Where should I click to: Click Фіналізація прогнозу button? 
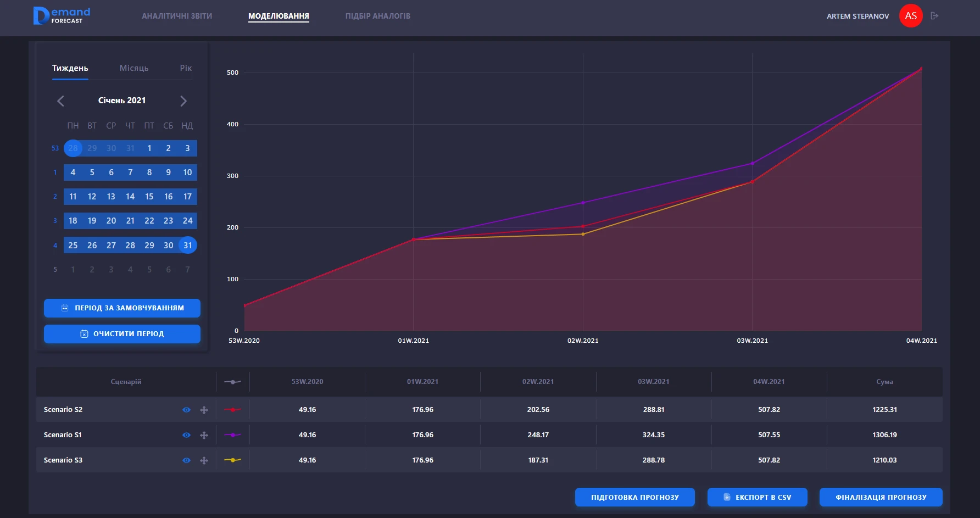tap(881, 497)
